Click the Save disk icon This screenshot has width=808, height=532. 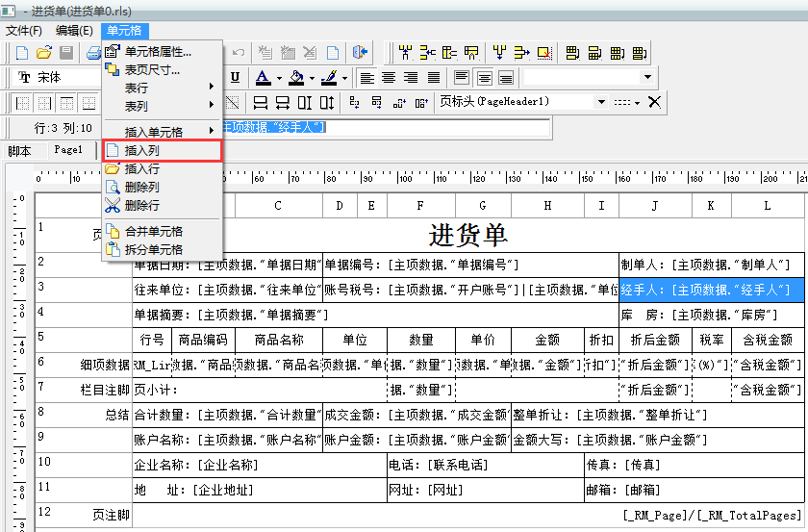point(66,53)
